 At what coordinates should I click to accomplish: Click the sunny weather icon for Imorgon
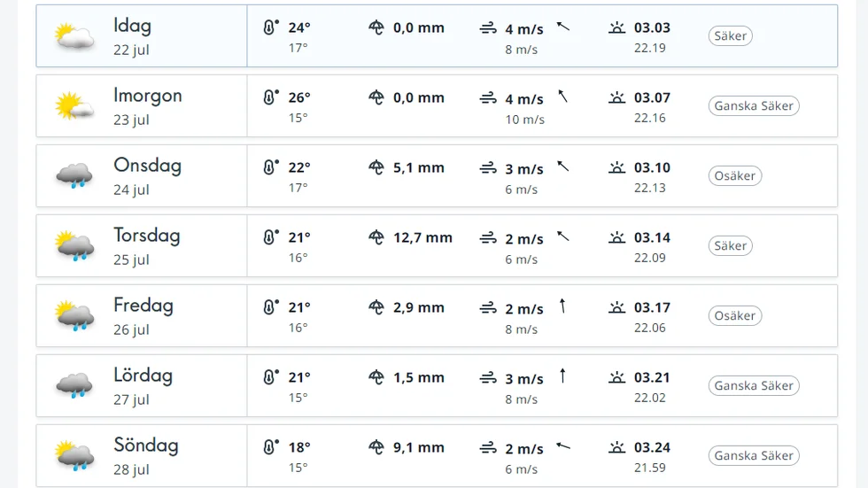74,105
